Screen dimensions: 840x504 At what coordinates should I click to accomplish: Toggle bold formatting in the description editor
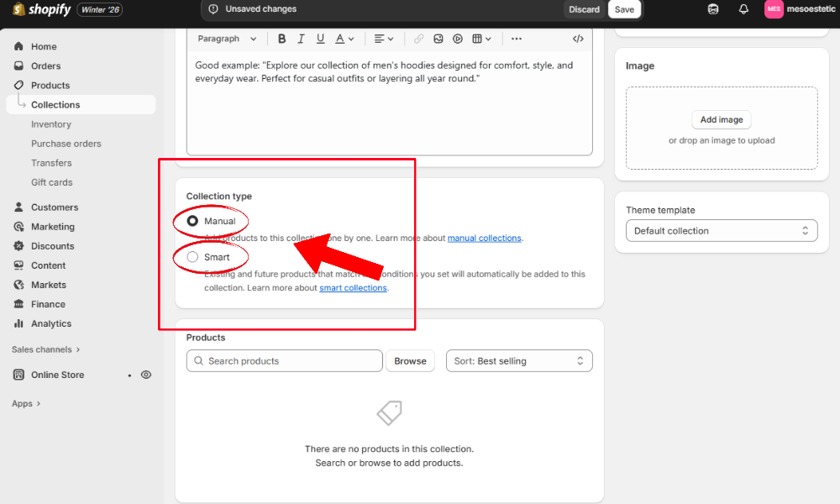tap(281, 39)
